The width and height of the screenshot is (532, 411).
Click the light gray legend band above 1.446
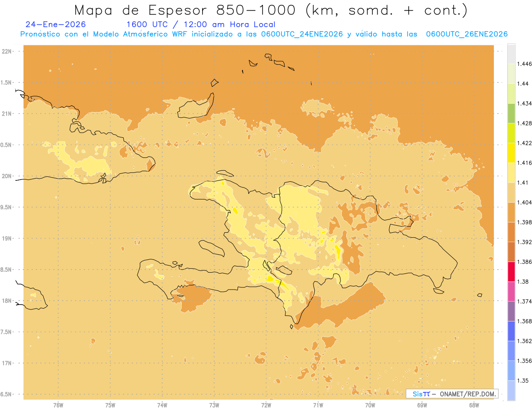click(511, 54)
